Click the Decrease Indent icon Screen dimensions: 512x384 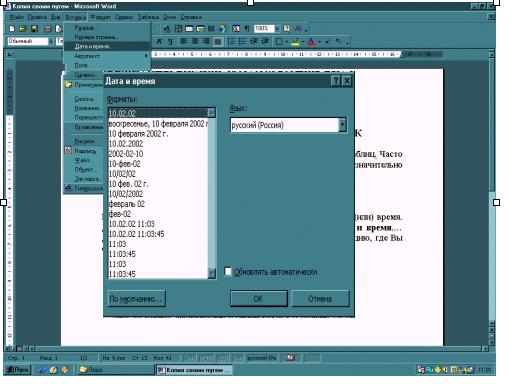click(254, 42)
